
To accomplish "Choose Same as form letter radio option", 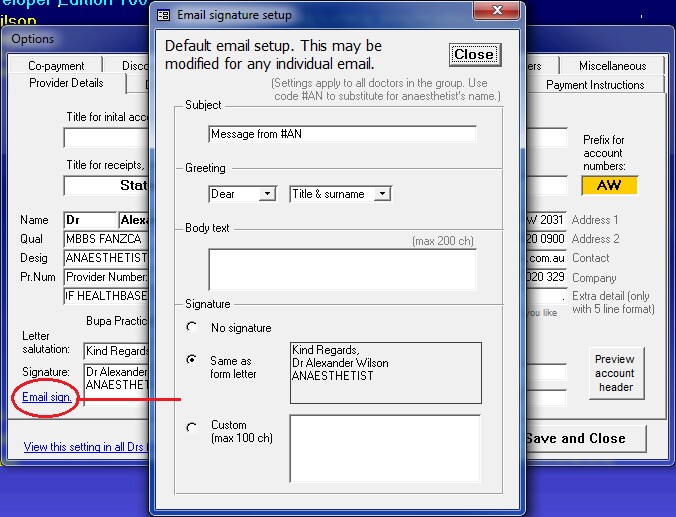I will point(191,360).
